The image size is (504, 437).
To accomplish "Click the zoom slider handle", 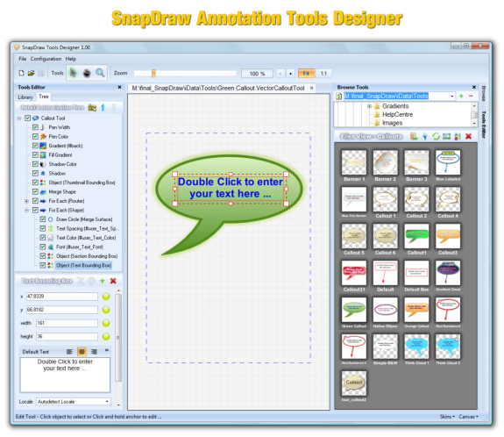I will [153, 74].
